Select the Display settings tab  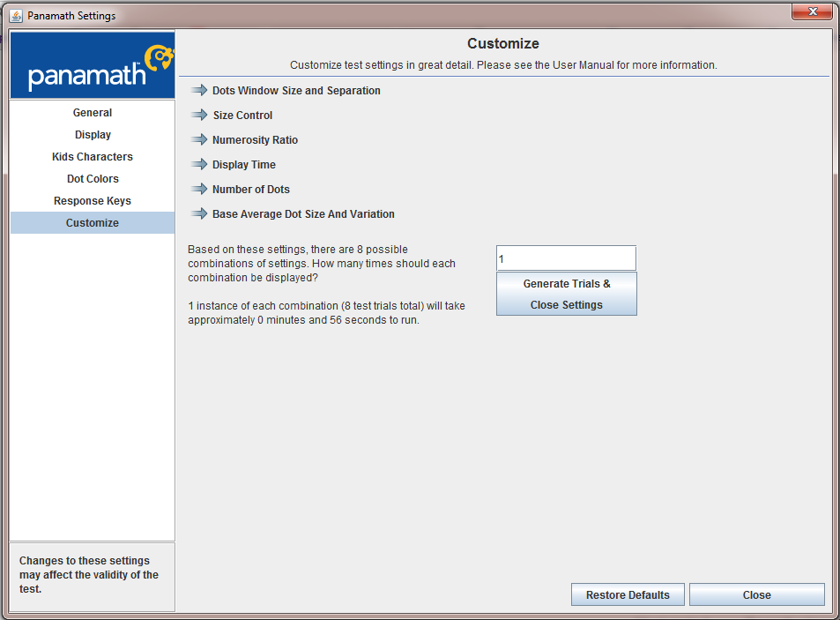tap(93, 135)
